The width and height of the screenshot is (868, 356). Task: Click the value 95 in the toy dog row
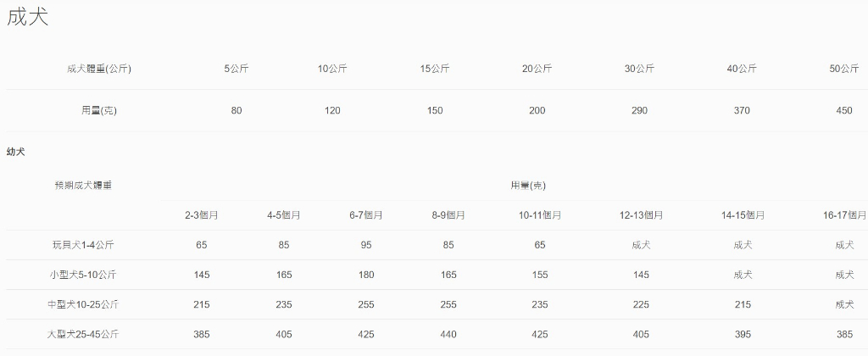point(366,245)
